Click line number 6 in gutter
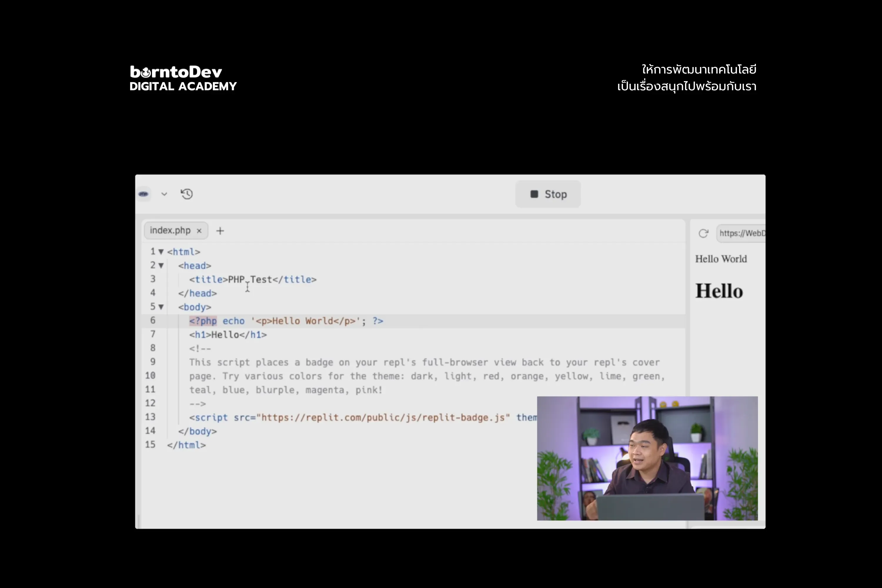 point(153,320)
